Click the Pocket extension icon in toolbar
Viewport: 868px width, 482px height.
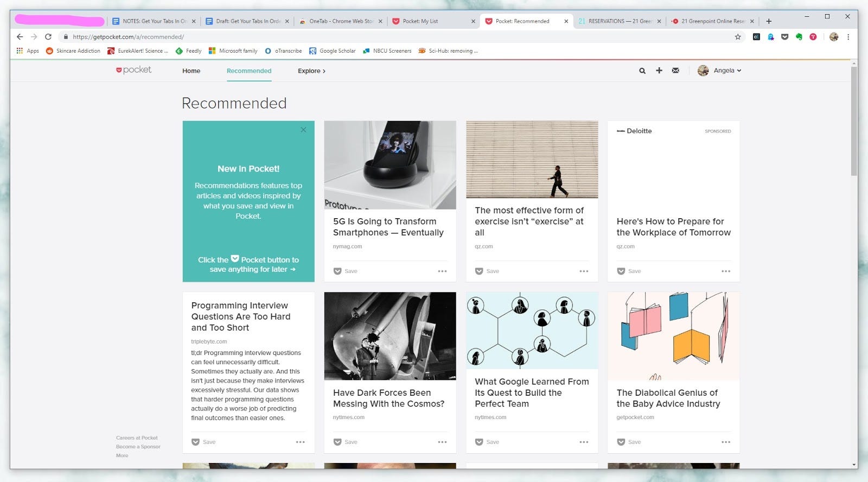(784, 37)
